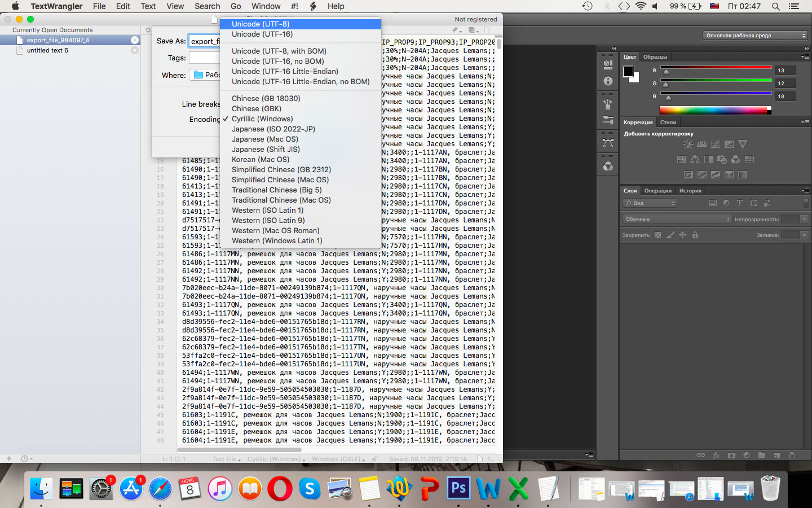Add a Gradient Map adjustment
Viewport: 812px width, 508px height.
(743, 174)
